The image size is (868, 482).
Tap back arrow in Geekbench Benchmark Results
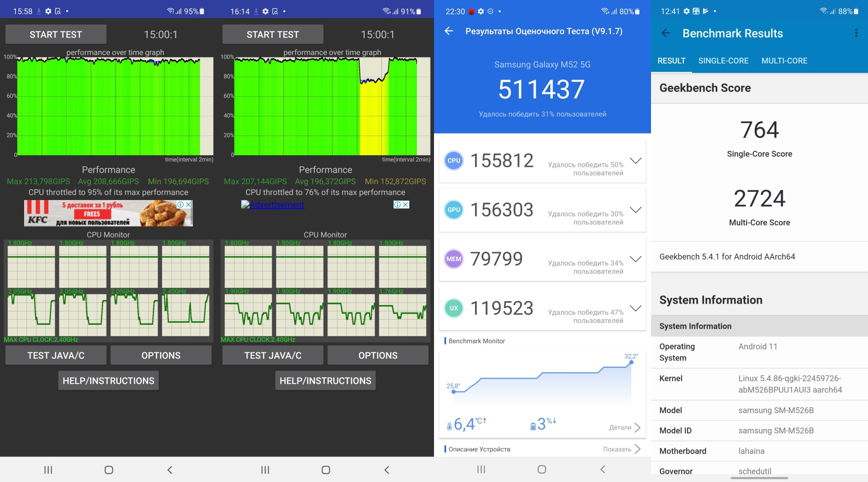tap(666, 33)
